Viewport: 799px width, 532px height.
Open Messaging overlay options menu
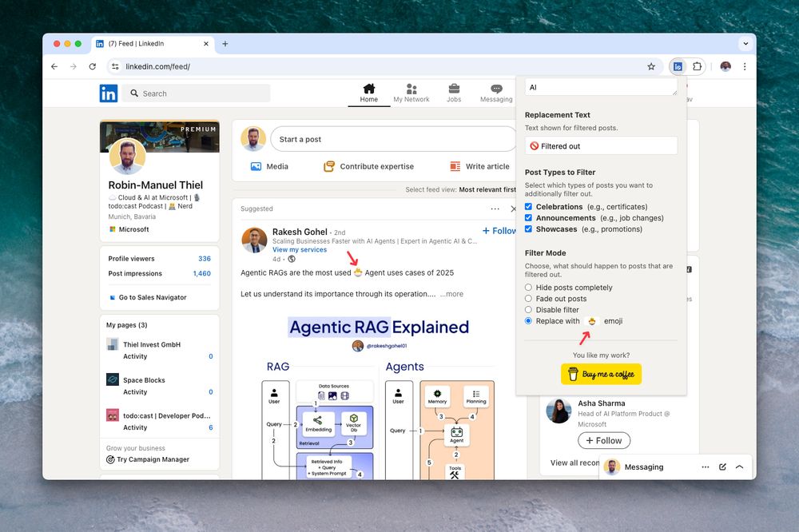706,466
